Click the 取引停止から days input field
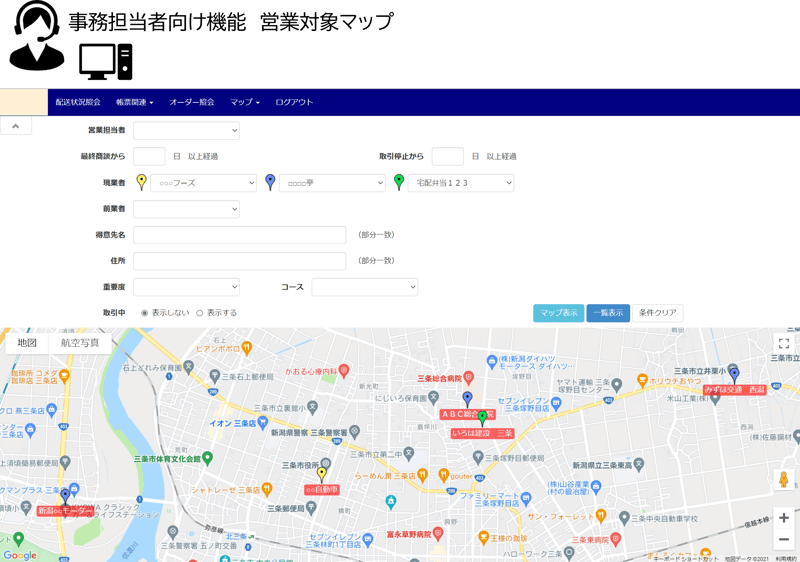800x562 pixels. point(447,156)
